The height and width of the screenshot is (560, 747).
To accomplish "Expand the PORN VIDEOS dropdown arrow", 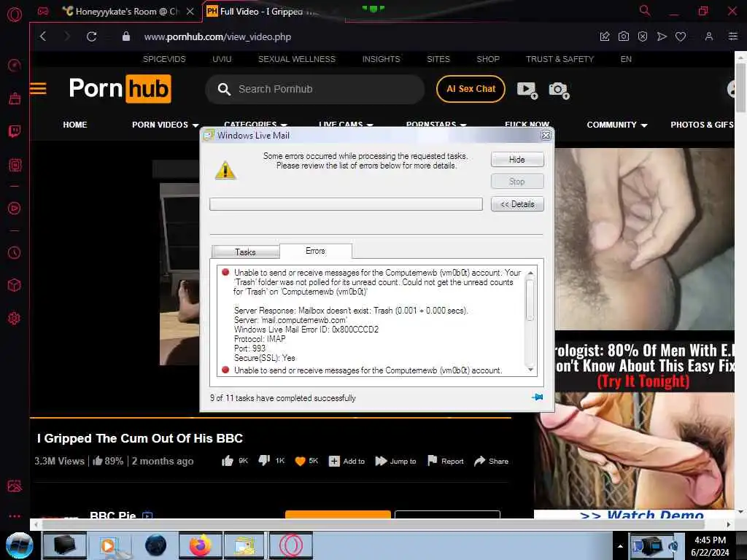I will click(196, 125).
